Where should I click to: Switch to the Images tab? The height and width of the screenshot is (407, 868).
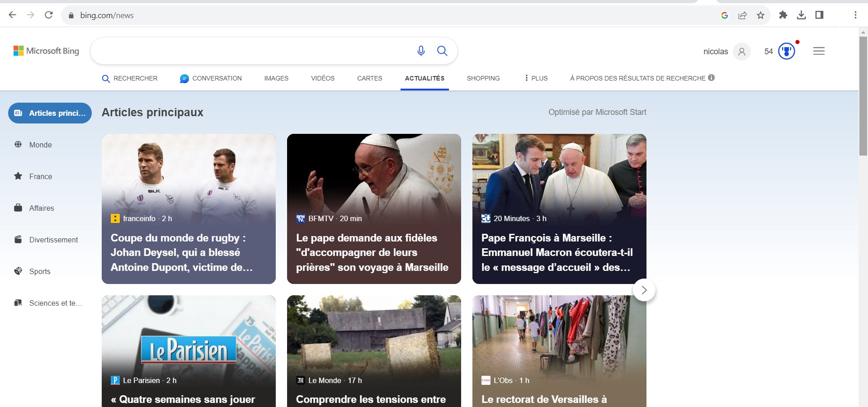click(276, 78)
